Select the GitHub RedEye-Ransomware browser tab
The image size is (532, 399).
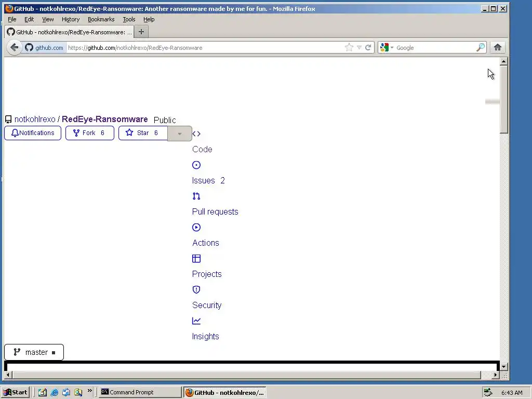pos(70,32)
